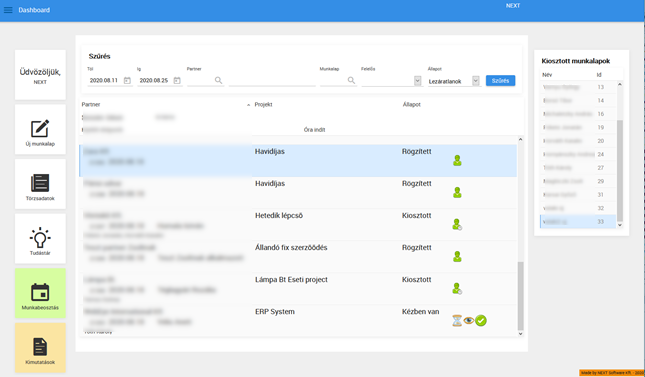Select Állandó fix szerződés project row
The height and width of the screenshot is (377, 645).
(298, 256)
